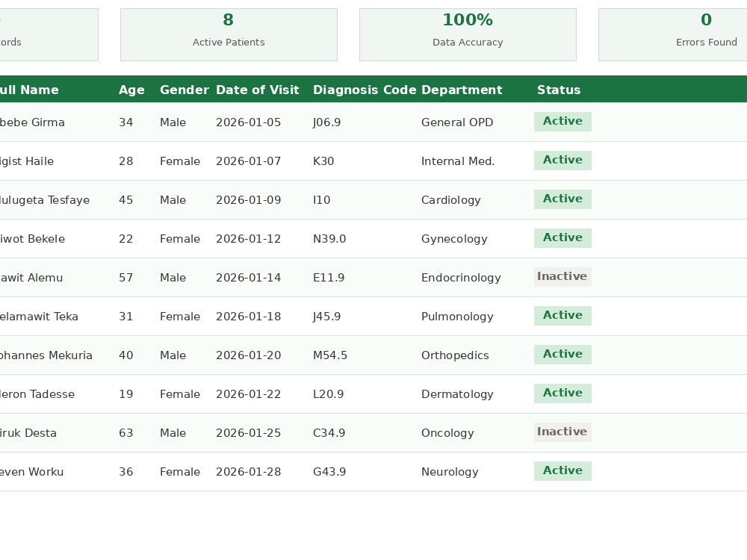Click Male in the M54.5 row
This screenshot has width=747, height=560.
tap(173, 355)
